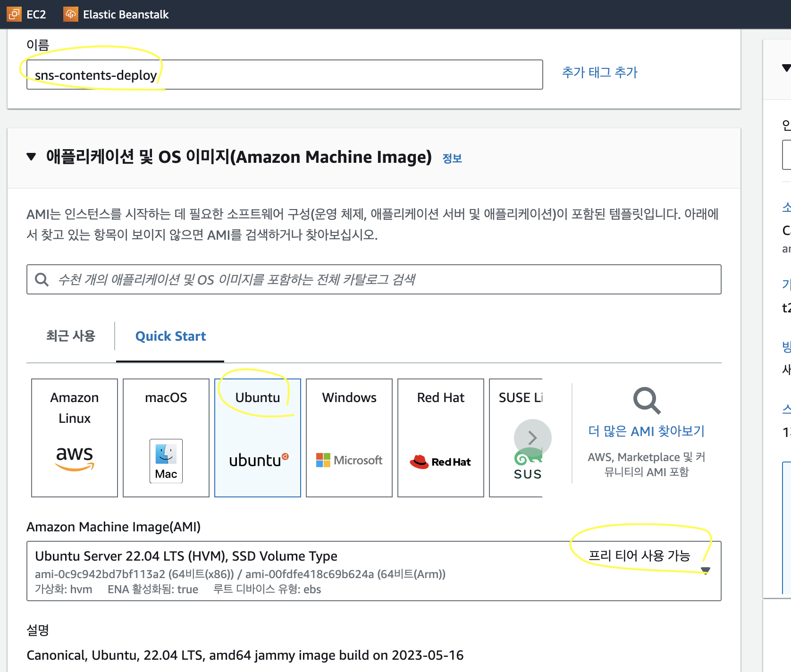Click the ubuntu logo in Ubuntu card
This screenshot has width=791, height=672.
(x=259, y=460)
